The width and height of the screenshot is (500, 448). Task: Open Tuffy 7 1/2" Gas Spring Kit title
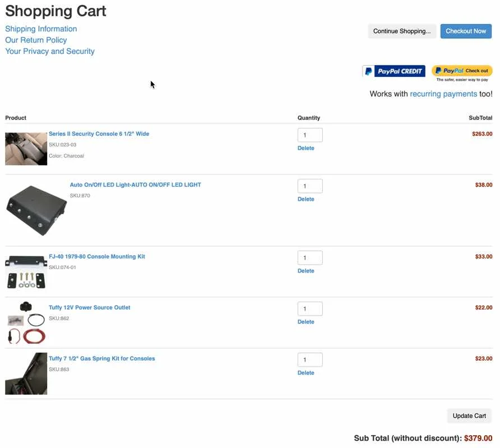102,359
